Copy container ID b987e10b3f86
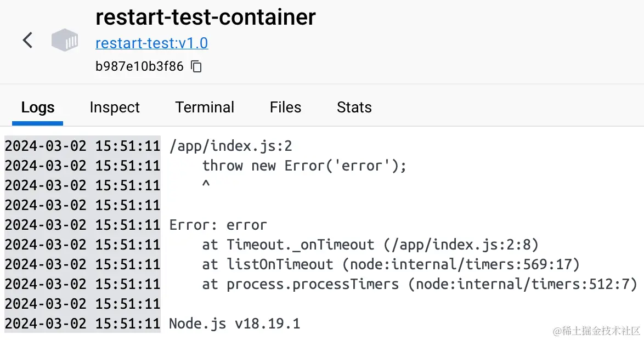The height and width of the screenshot is (340, 644). tap(196, 66)
